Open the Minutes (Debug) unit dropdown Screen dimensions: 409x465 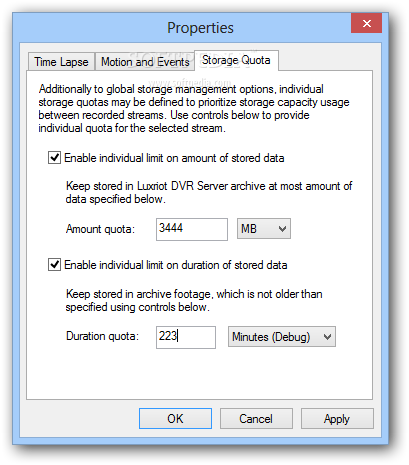(x=282, y=337)
